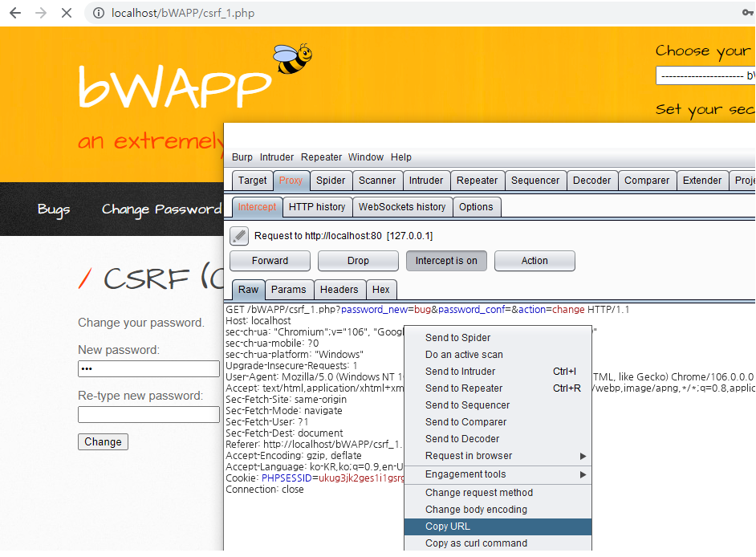Choose Copy as curl command
This screenshot has height=557, width=756.
click(498, 543)
